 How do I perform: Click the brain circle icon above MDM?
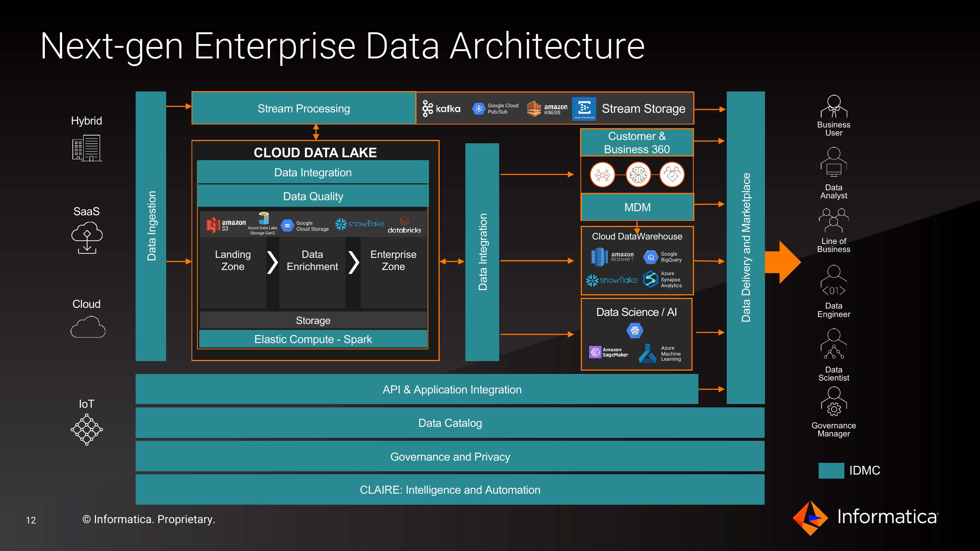(x=638, y=174)
